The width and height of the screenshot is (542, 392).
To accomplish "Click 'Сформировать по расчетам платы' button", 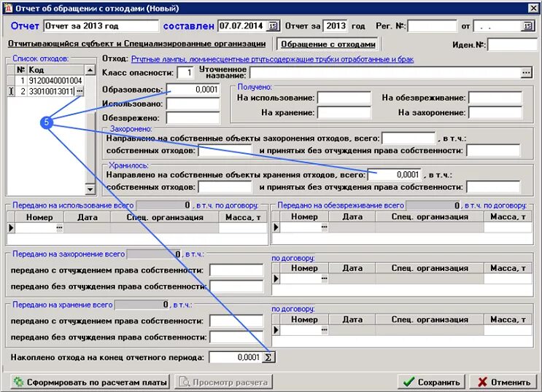I will click(x=90, y=382).
